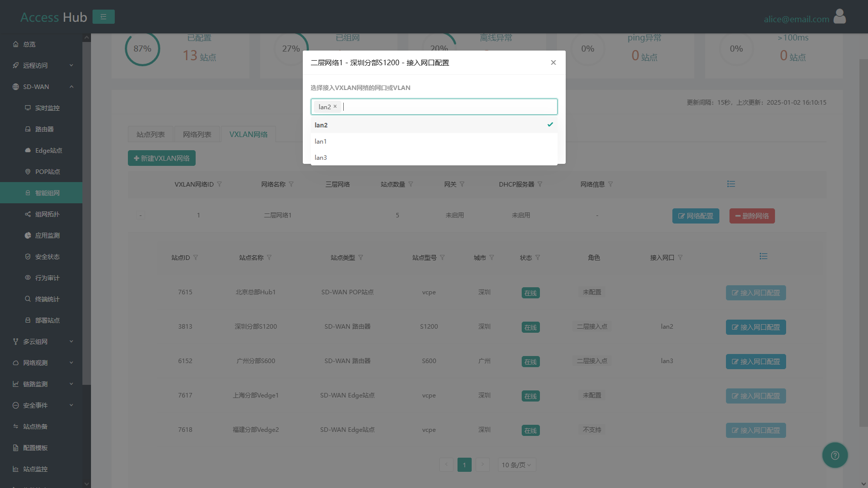The image size is (868, 488).
Task: Go to the previous pagination page
Action: coord(446,465)
